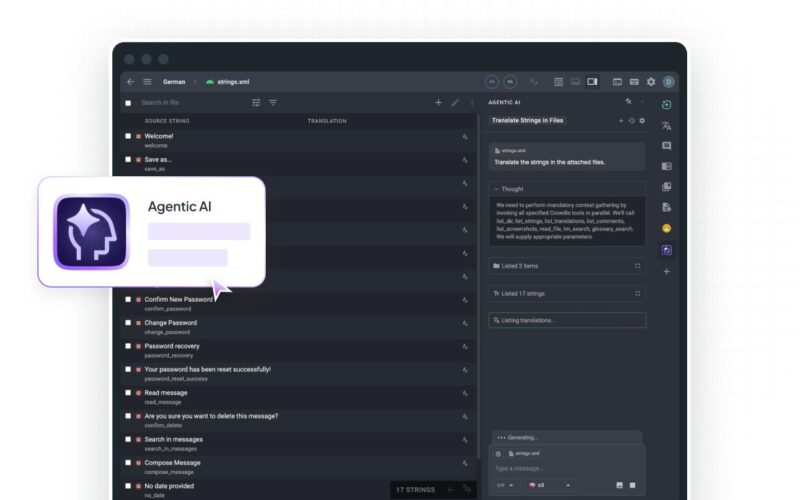The image size is (800, 500).
Task: Open the o3 model selector dropdown
Action: (550, 485)
